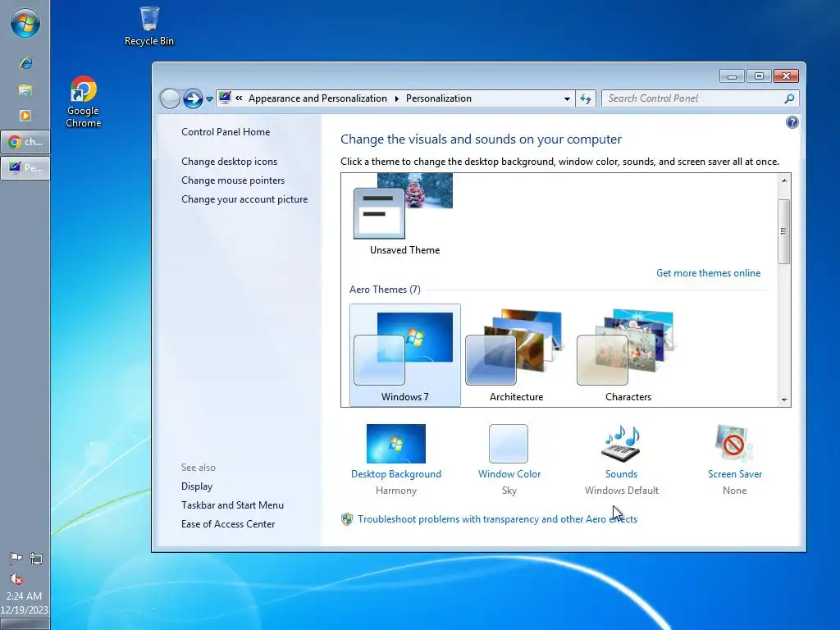
Task: Click Aero Themes (7) group header
Action: click(x=385, y=290)
